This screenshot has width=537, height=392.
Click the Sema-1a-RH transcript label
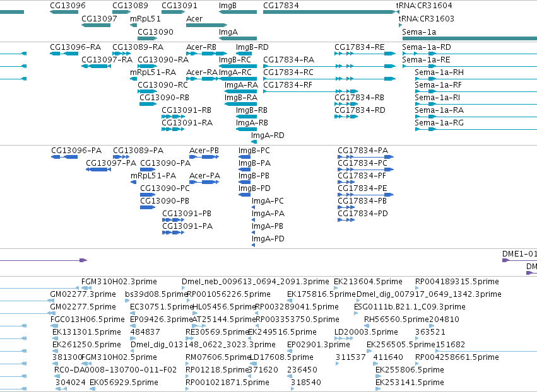439,72
